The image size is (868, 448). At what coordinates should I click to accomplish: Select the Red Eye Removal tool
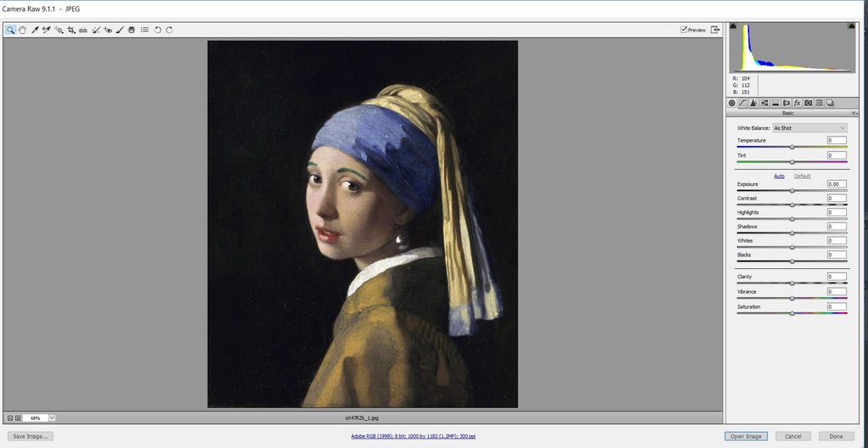coord(108,30)
